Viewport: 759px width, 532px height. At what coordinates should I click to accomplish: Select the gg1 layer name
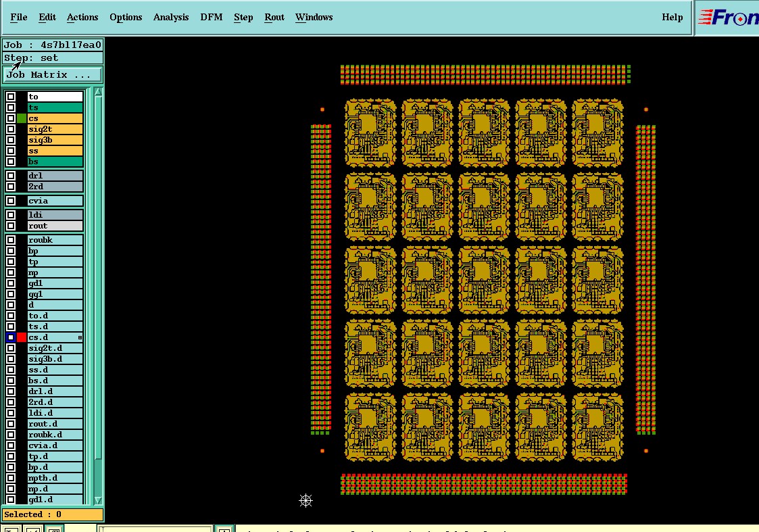(x=55, y=294)
